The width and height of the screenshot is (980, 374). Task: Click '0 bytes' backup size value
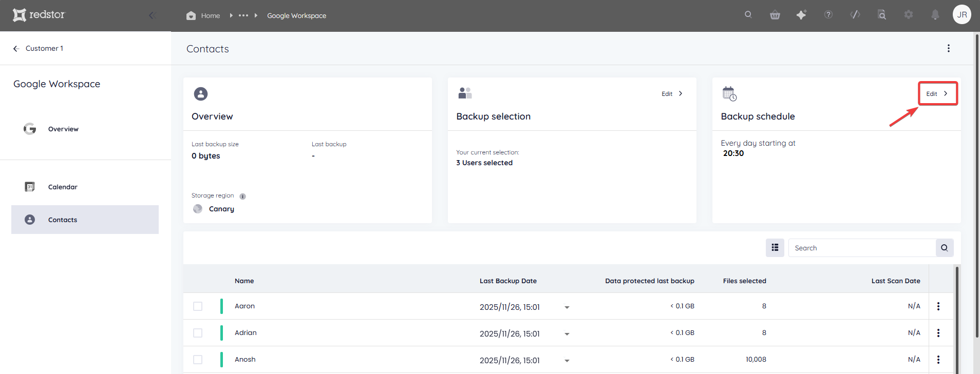tap(205, 156)
